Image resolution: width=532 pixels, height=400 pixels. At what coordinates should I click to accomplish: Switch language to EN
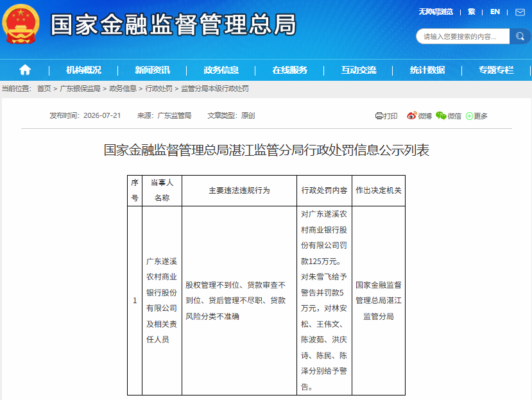point(495,12)
